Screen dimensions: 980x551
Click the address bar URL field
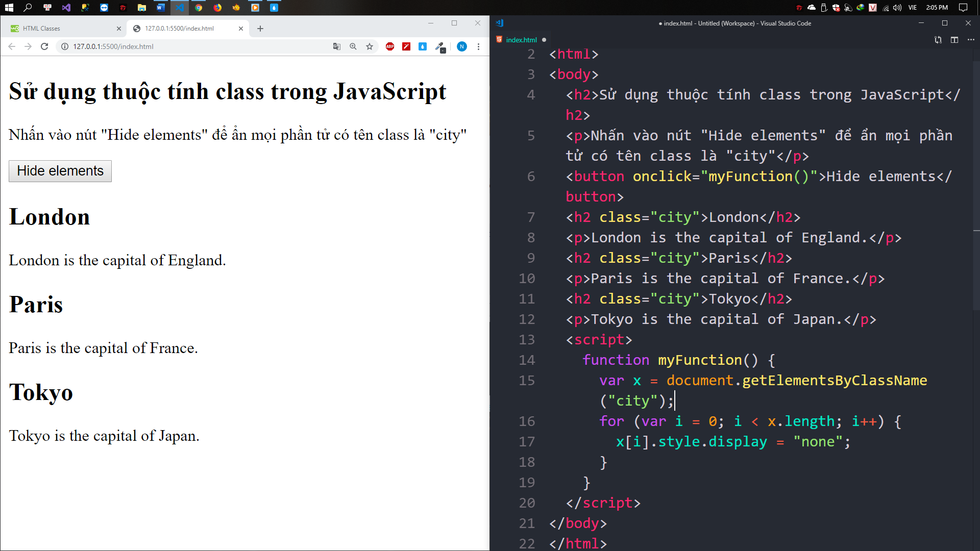point(194,46)
